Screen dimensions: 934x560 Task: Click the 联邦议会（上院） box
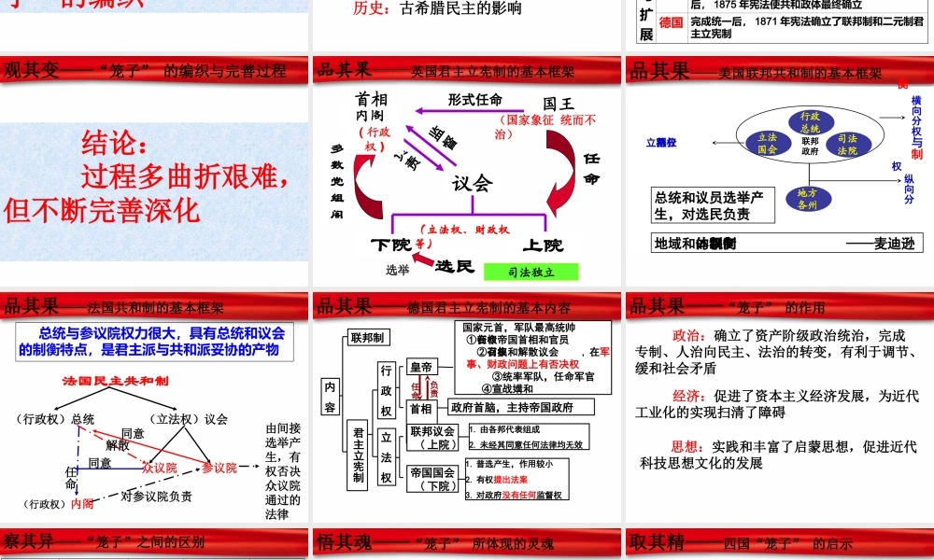[432, 438]
